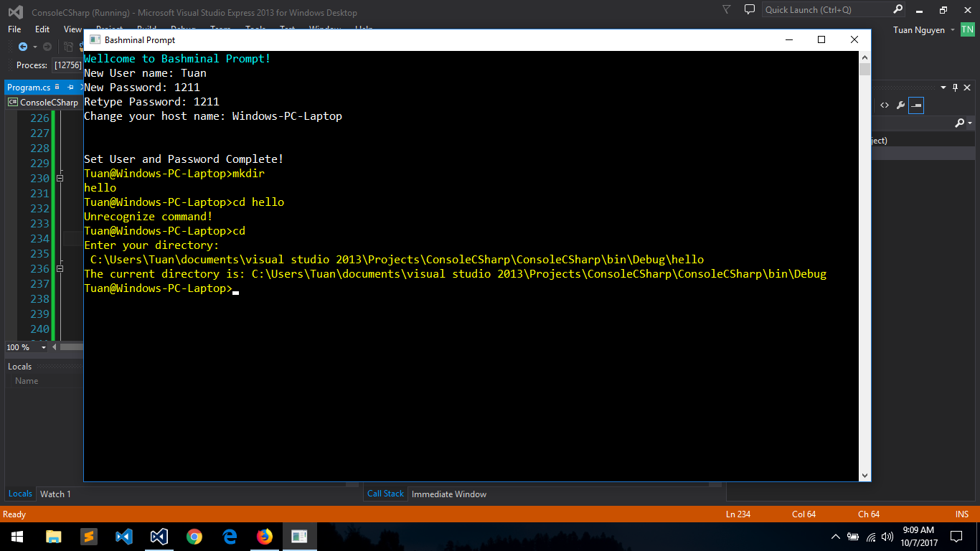Toggle the highlighted Preview Selected Items button

pos(916,105)
